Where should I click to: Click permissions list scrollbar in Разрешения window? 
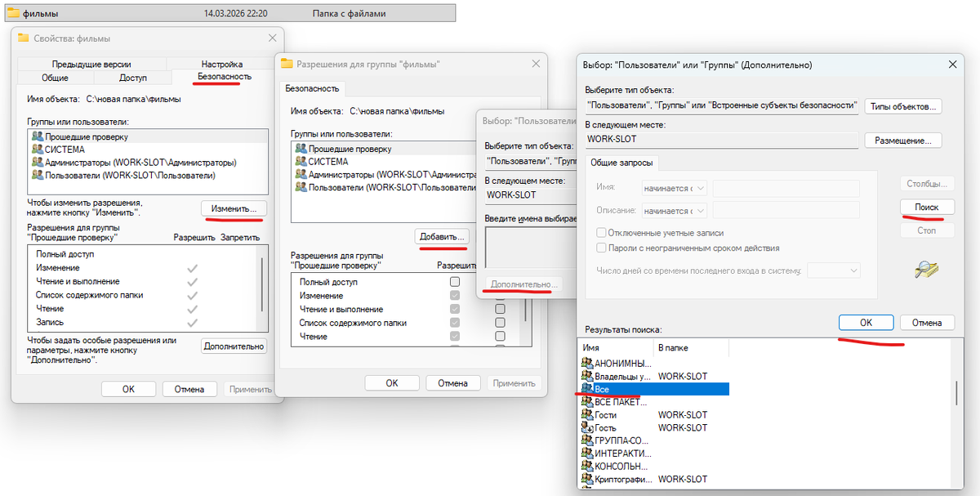tap(525, 311)
